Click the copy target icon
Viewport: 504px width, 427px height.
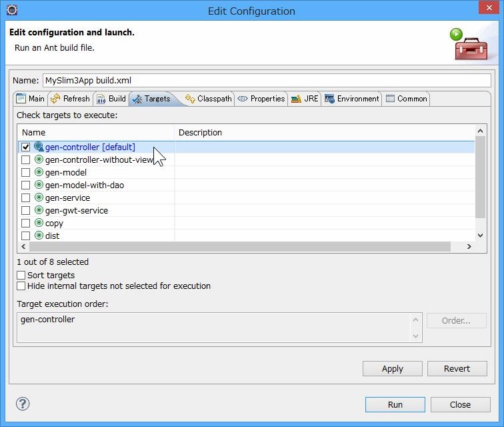pyautogui.click(x=39, y=223)
